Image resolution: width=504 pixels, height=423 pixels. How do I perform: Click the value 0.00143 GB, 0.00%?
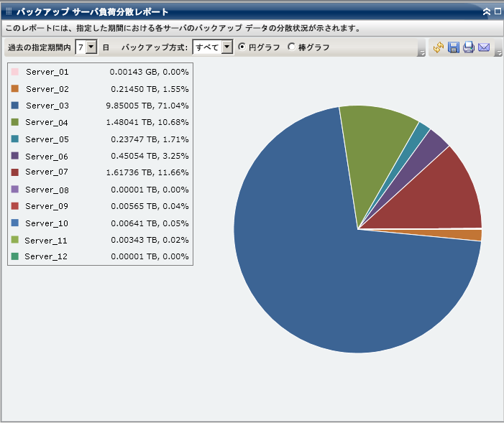coord(149,72)
